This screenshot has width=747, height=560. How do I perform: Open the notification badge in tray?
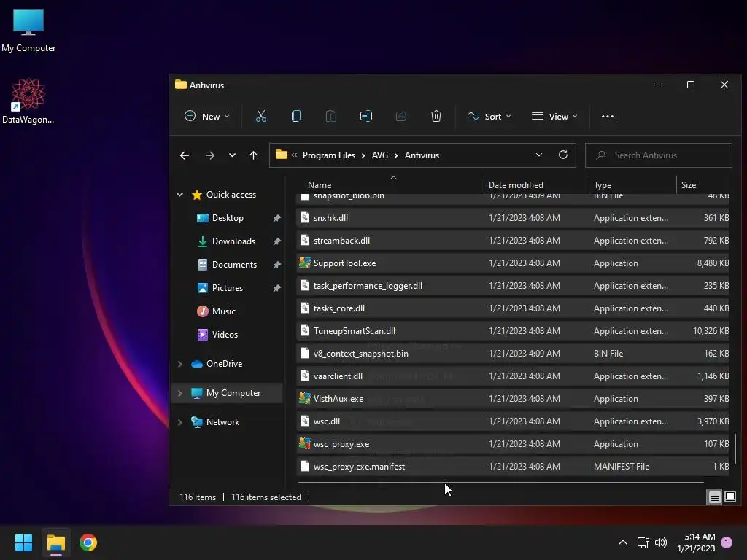727,542
